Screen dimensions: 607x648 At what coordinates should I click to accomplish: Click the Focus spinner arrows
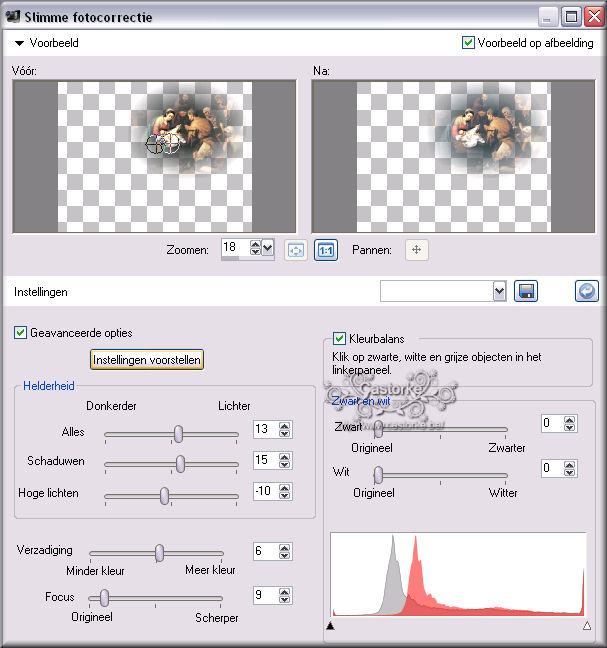coord(284,596)
